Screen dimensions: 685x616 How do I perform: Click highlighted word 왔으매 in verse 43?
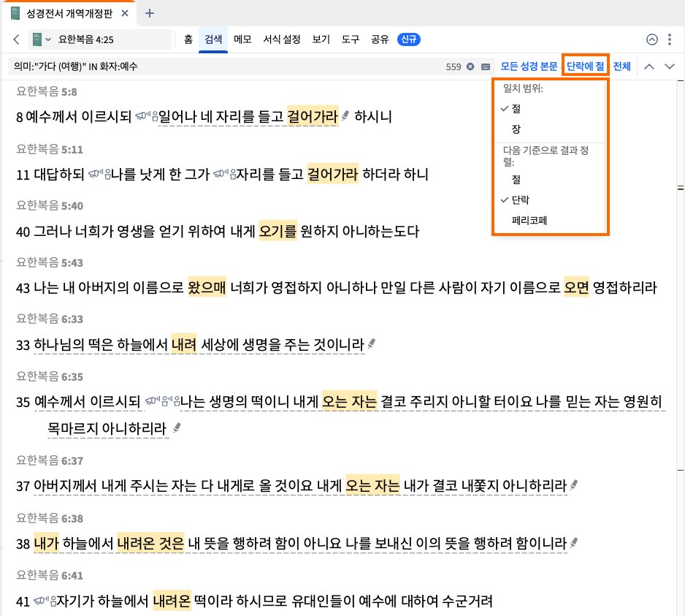tap(207, 287)
